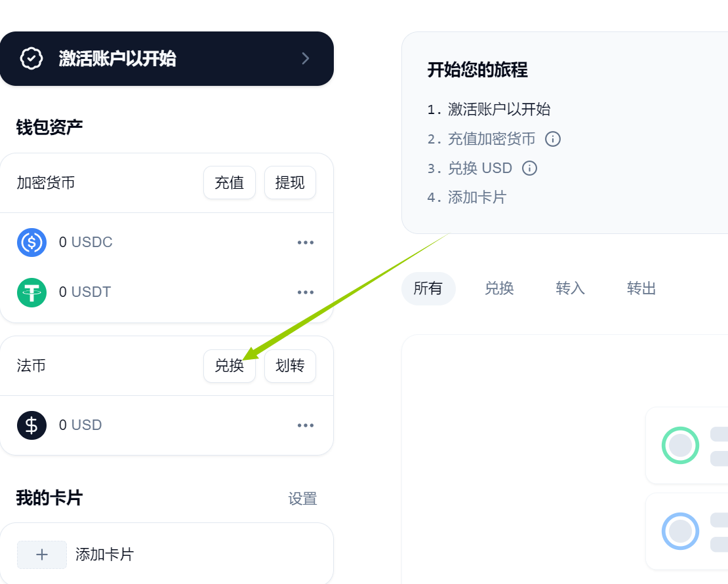Viewport: 728px width, 584px height.
Task: Click the green circle placeholder icon
Action: tap(680, 445)
